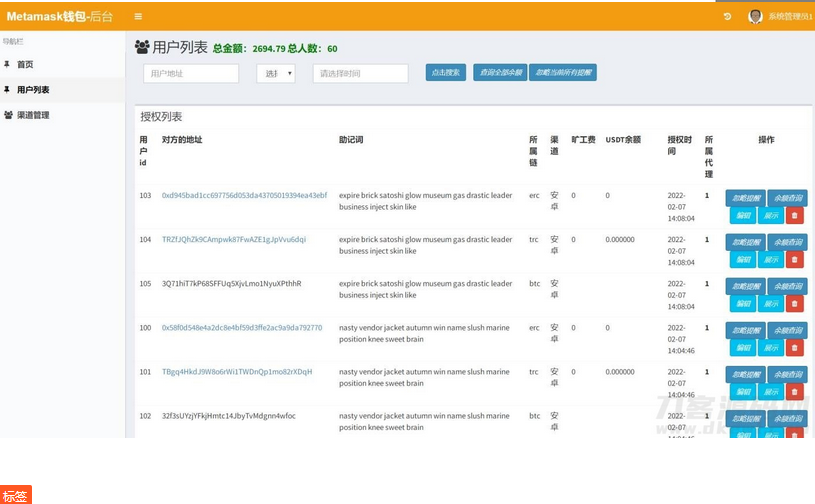Click 展示 for user 101
Viewport: 815px width, 504px height.
pos(771,392)
